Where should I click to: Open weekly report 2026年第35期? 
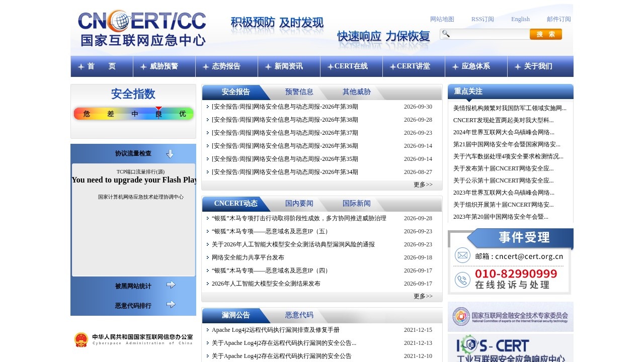285,159
